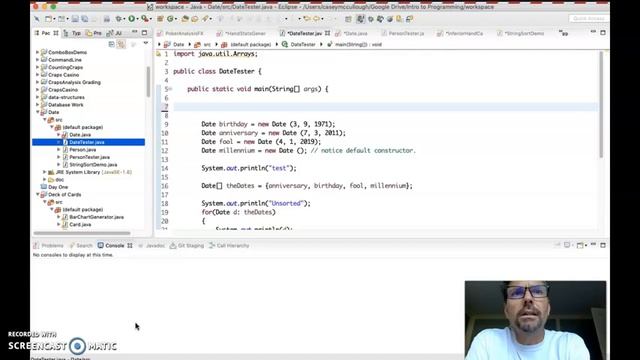Viewport: 640px width, 360px height.
Task: Select PersonTester.java in Package Explorer
Action: pos(89,157)
